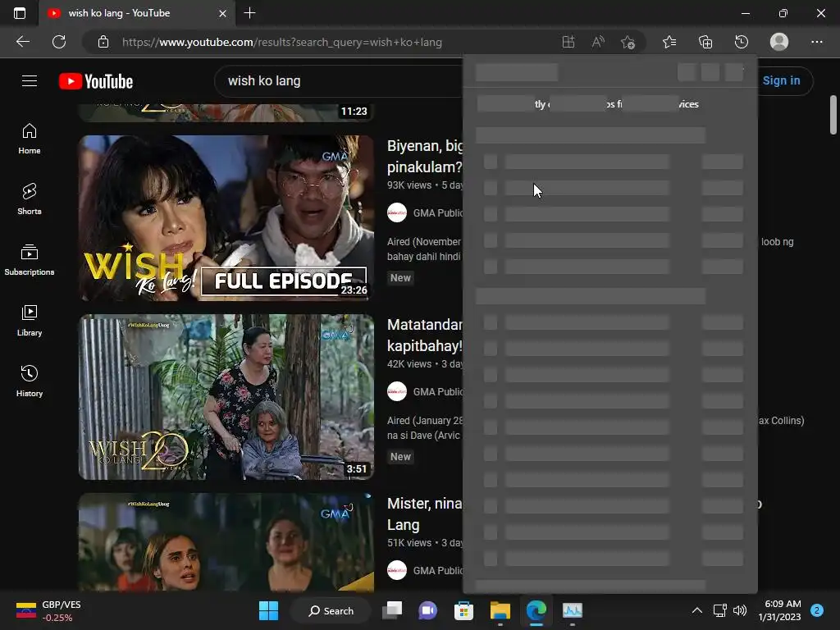840x630 pixels.
Task: Open network tray icon
Action: pos(719,610)
